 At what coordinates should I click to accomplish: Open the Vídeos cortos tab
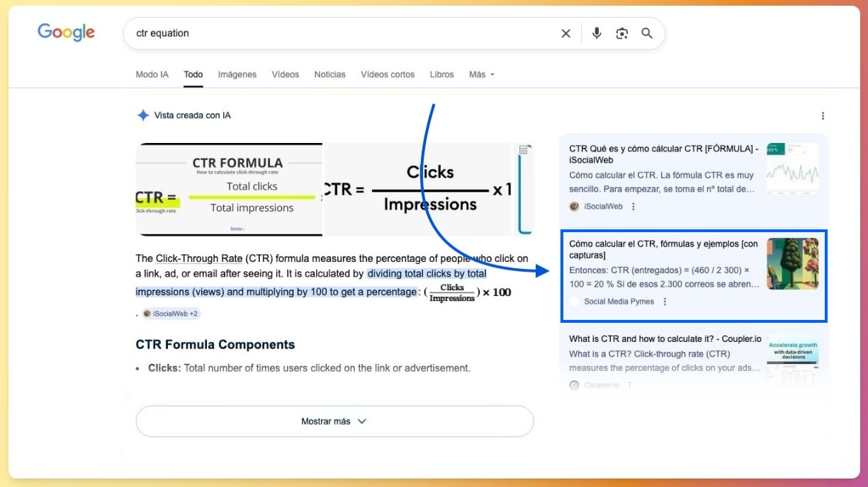tap(388, 74)
